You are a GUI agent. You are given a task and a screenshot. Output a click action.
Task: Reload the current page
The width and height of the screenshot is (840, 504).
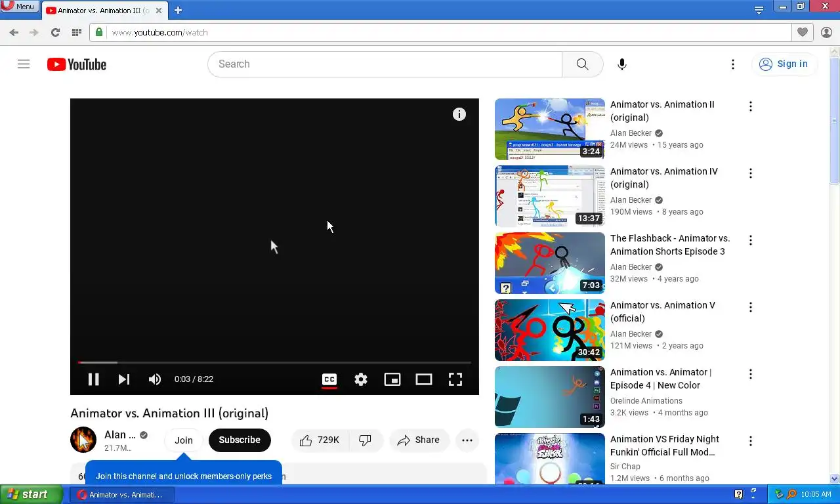pos(55,32)
